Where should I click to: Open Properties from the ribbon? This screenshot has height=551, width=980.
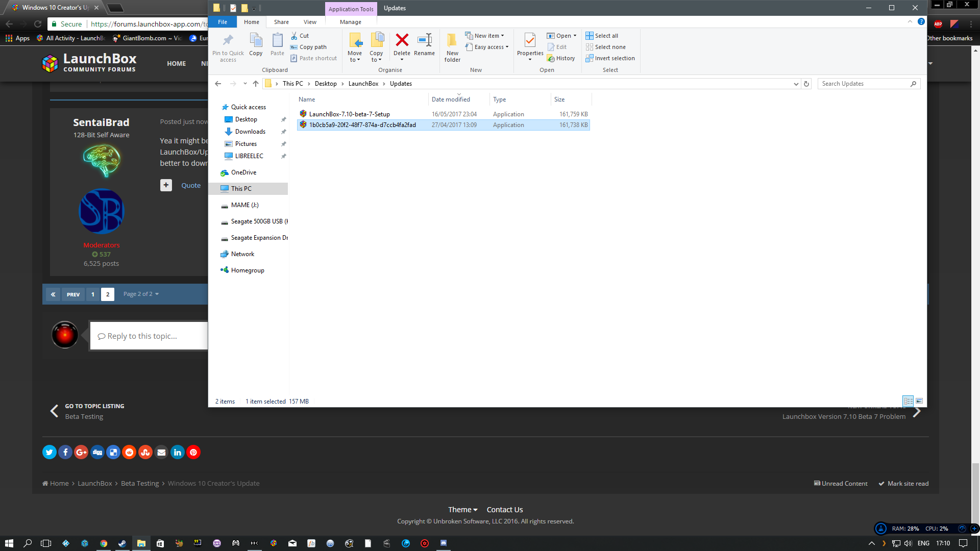[530, 46]
